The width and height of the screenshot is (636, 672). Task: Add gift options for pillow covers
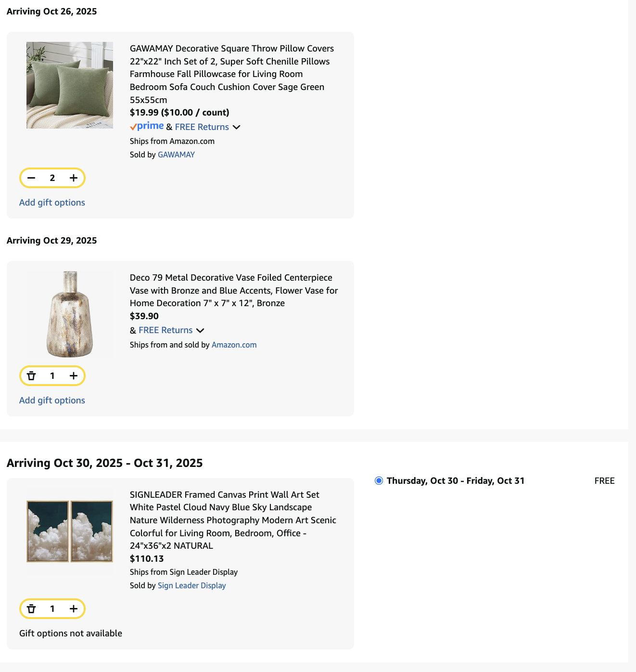[52, 203]
